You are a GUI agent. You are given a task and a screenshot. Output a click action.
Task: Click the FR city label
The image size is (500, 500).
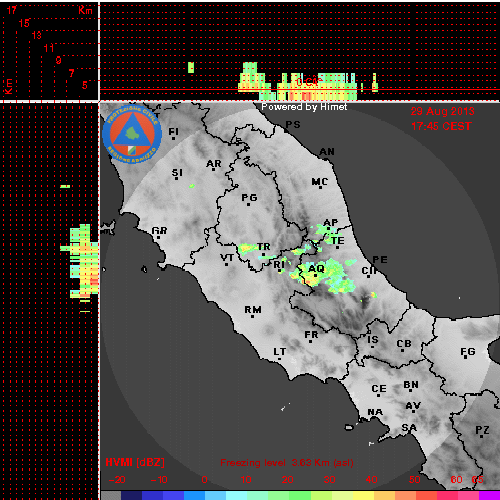(311, 334)
